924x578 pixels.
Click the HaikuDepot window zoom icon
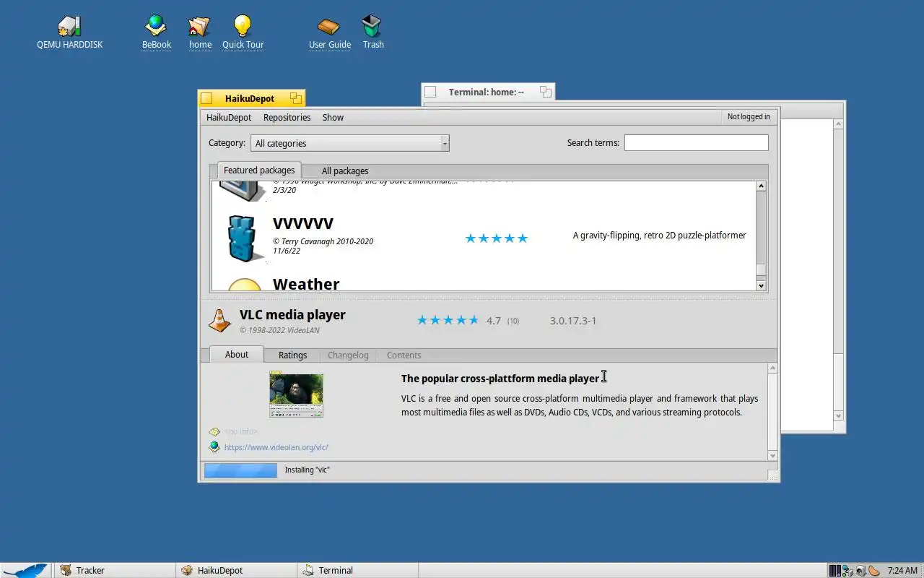point(296,98)
